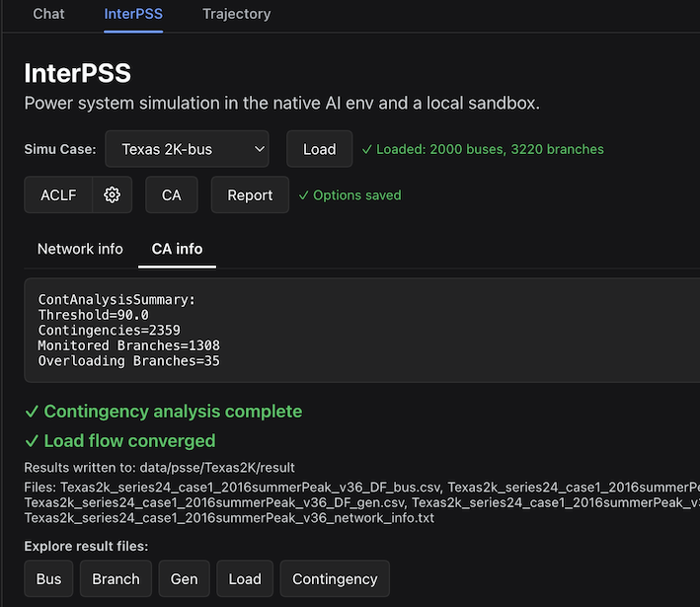Click 'Threshold=90.0' line in summary
Screen dimensions: 700x607
[94, 315]
